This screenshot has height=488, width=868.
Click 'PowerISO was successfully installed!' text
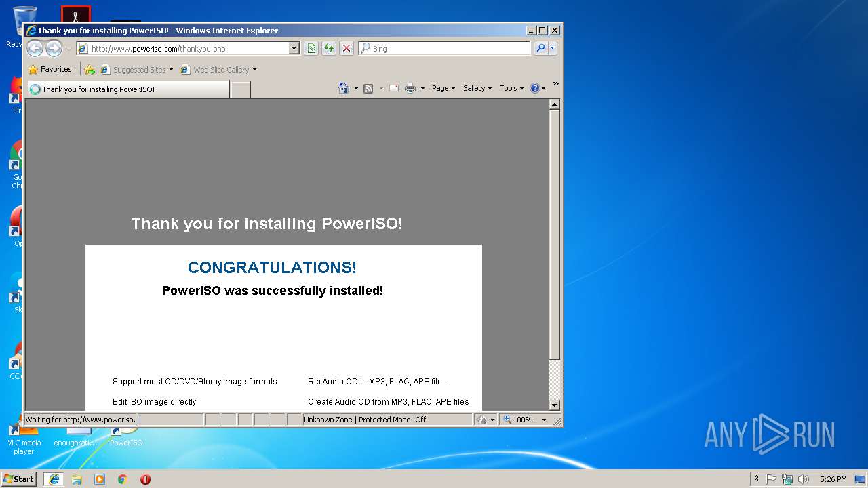(273, 291)
